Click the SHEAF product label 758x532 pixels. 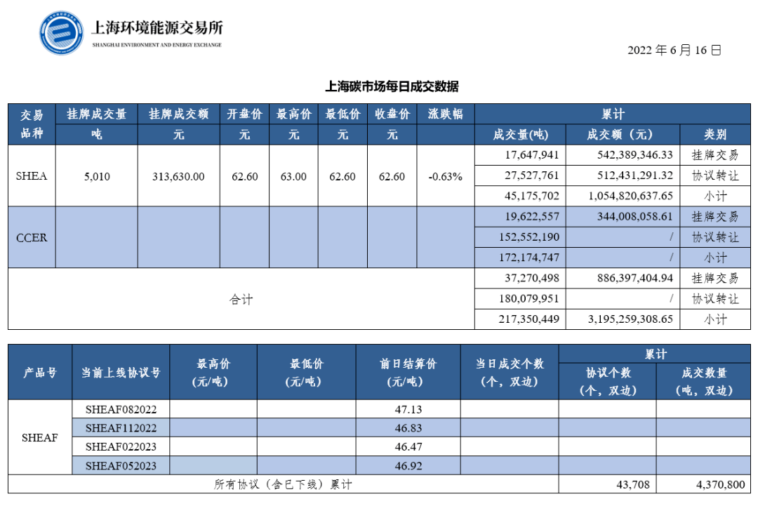click(x=39, y=437)
